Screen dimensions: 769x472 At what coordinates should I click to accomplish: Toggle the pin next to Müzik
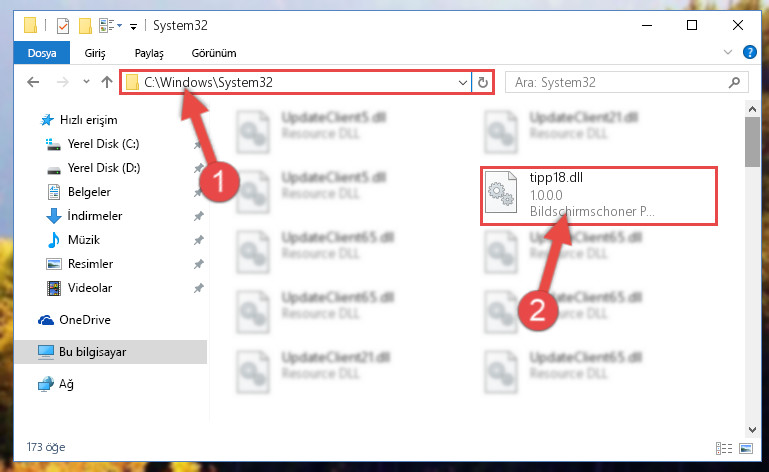click(198, 240)
